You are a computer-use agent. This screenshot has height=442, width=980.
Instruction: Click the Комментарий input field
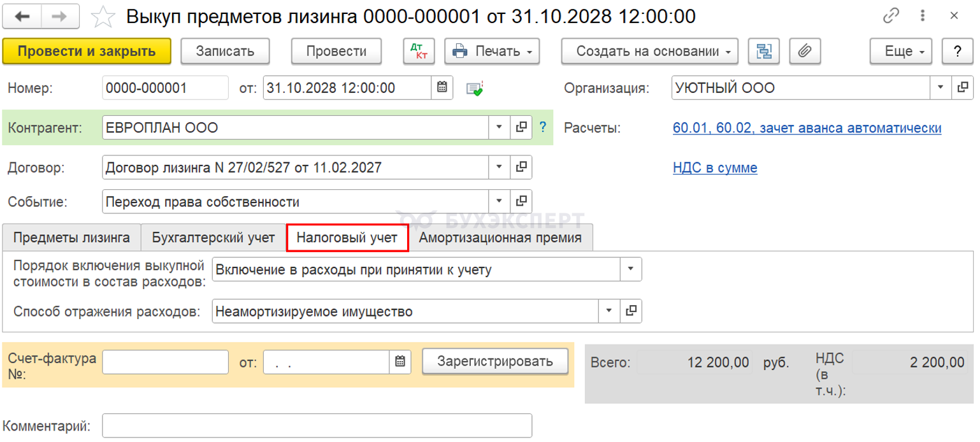[x=317, y=425]
